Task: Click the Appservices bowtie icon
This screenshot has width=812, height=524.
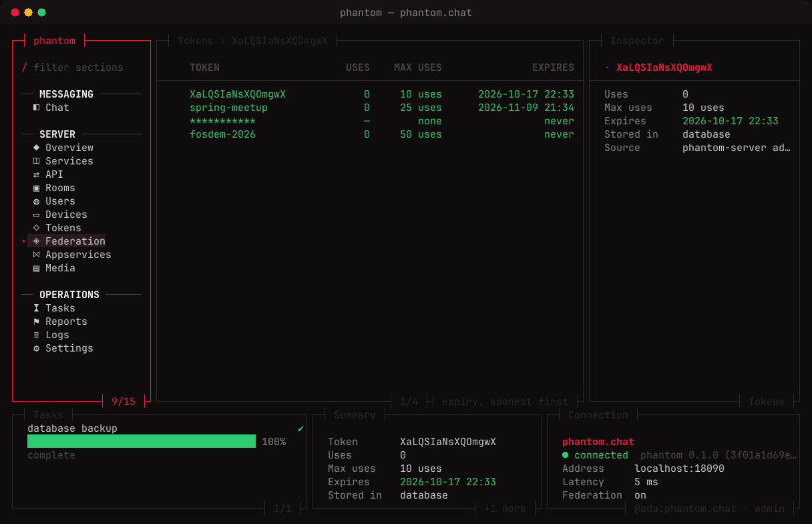Action: click(36, 255)
